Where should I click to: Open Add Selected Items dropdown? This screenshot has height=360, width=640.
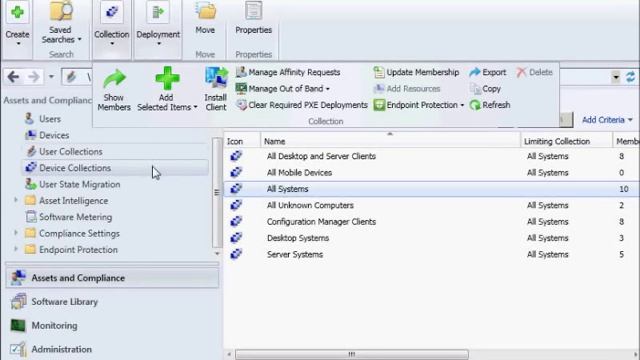[x=167, y=89]
